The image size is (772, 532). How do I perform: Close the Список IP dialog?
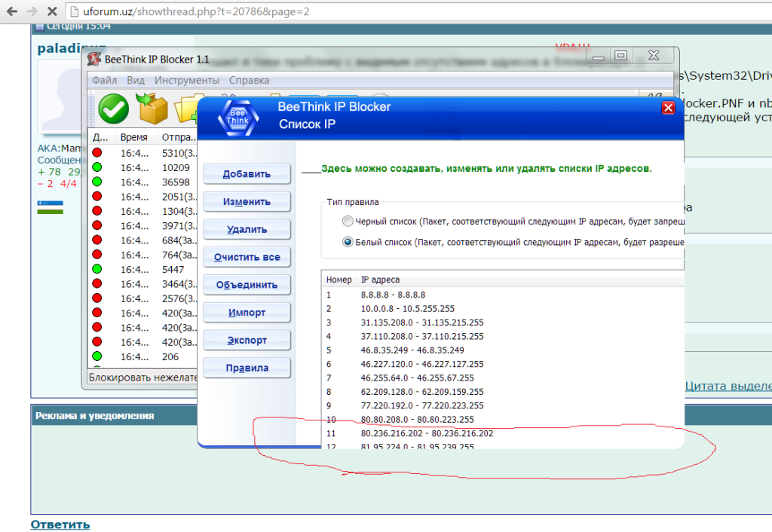[x=667, y=108]
